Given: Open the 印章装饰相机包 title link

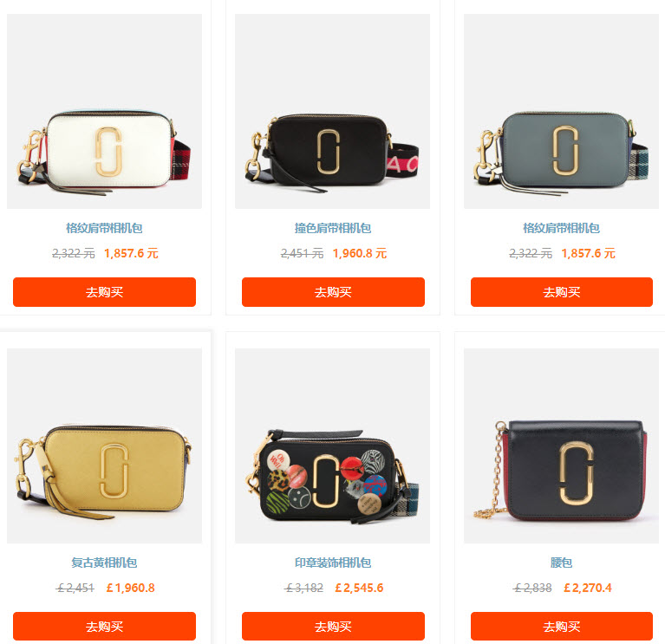Looking at the screenshot, I should 333,563.
